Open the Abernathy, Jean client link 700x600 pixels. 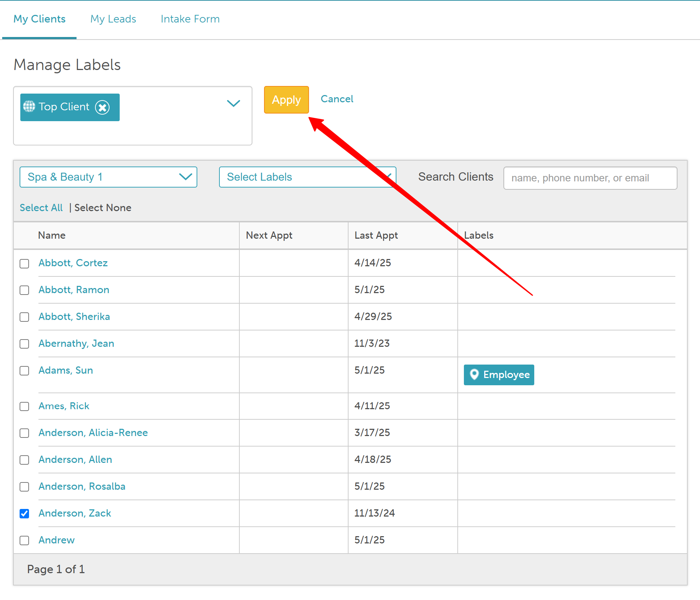[x=76, y=344]
